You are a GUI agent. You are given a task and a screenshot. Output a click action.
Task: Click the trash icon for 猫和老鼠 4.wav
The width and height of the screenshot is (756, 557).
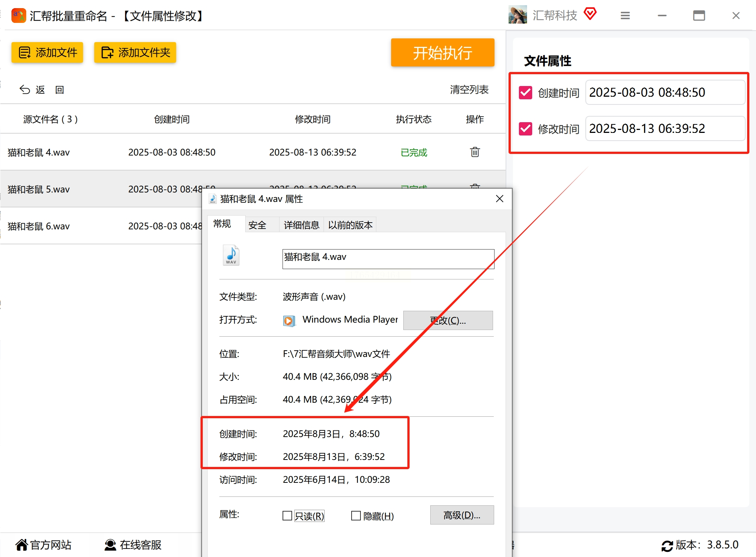475,152
